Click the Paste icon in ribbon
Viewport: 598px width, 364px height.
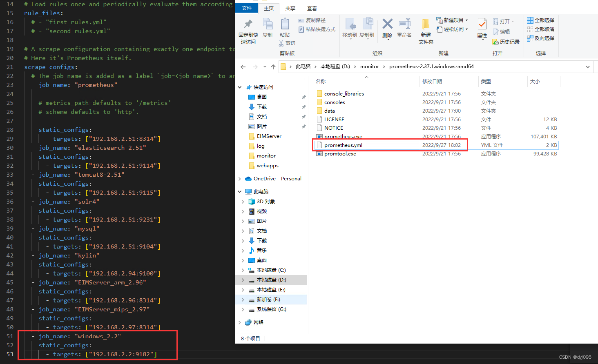285,24
